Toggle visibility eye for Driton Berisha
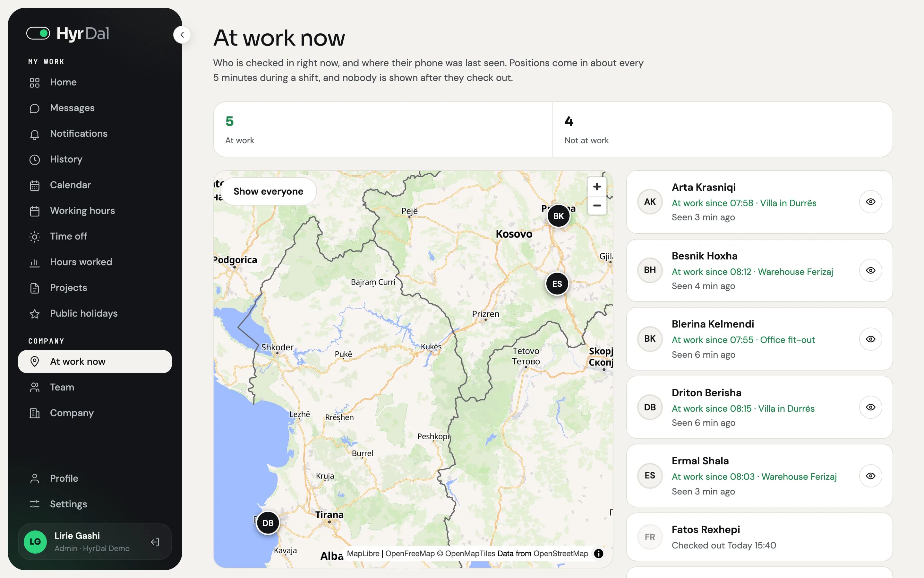Viewport: 924px width, 578px height. (870, 407)
